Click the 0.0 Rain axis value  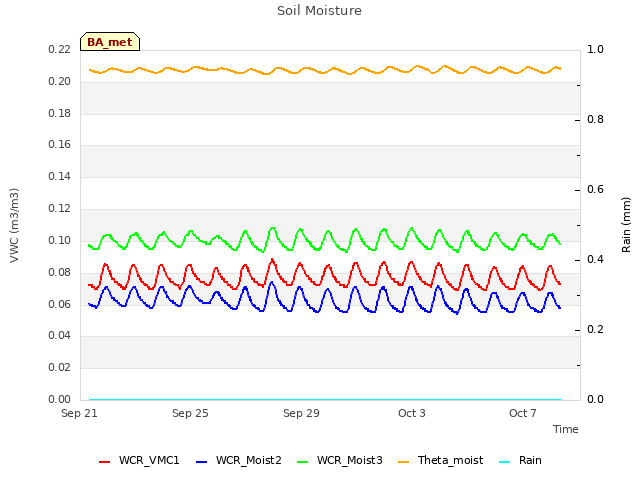point(595,399)
